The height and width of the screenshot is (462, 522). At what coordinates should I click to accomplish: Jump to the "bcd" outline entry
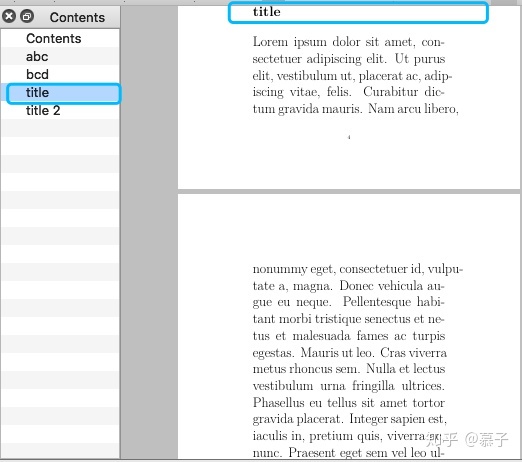(x=60, y=74)
